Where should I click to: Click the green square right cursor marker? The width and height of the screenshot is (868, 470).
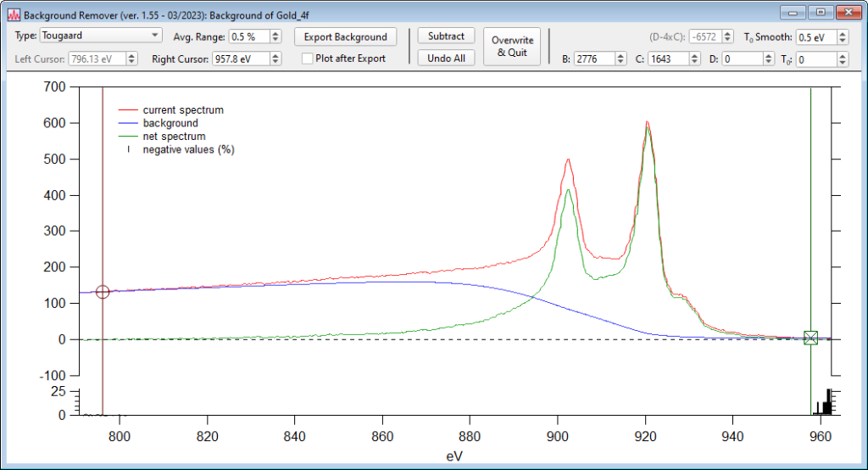pos(810,338)
